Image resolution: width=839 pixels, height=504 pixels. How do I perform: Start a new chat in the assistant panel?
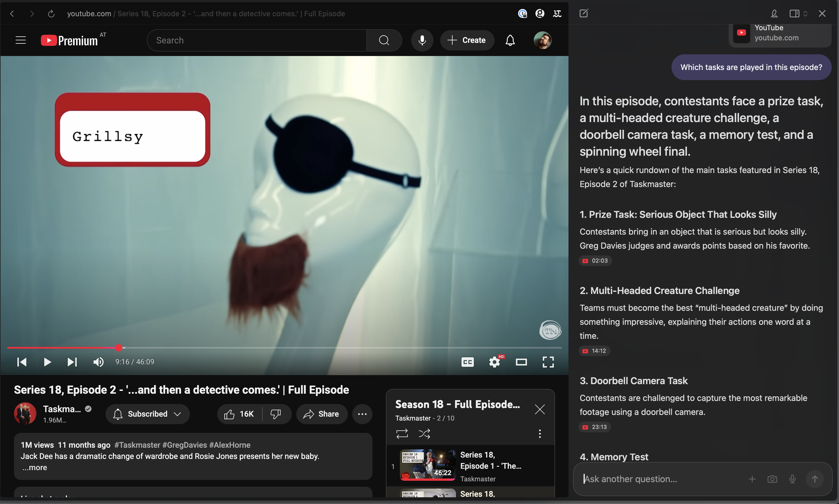(584, 13)
